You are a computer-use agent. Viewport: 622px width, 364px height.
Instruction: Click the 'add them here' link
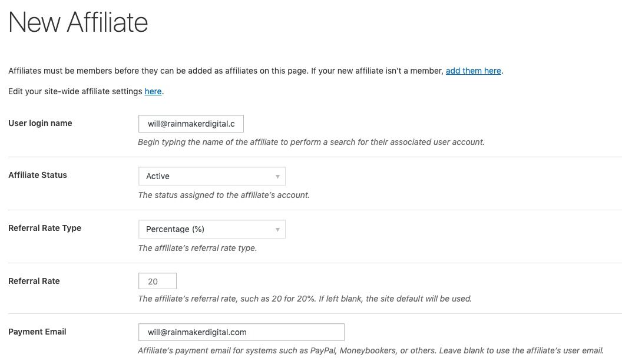(x=473, y=71)
